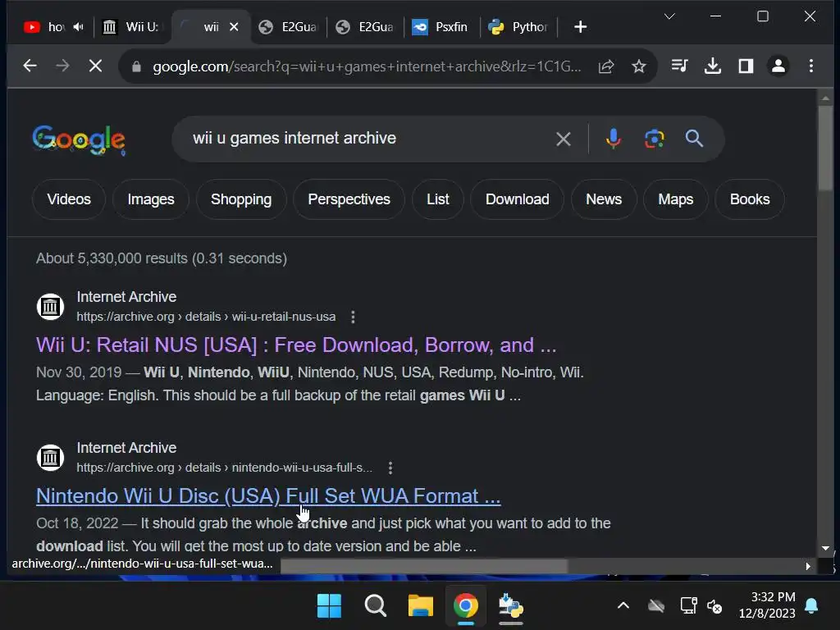Screen dimensions: 840x630
Task: Open the notifications bell
Action: pyautogui.click(x=811, y=606)
